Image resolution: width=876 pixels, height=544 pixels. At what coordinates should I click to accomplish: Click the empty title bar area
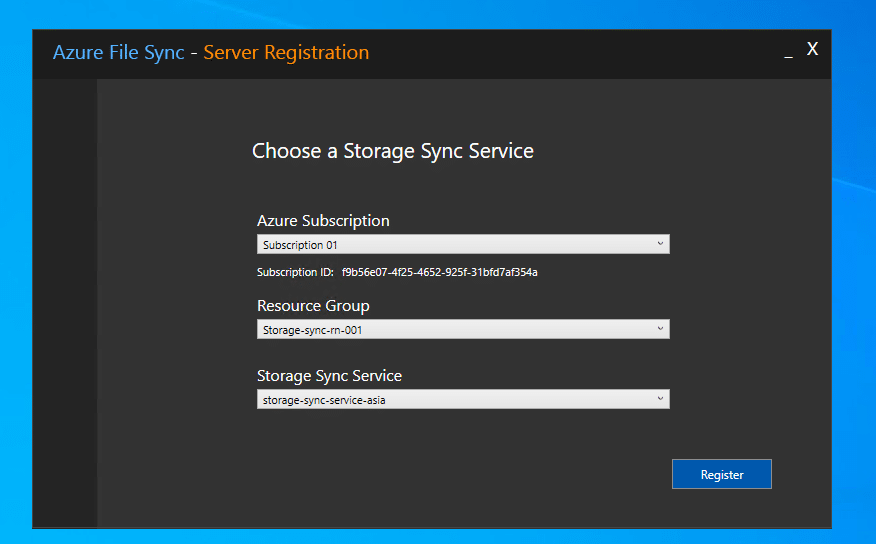click(570, 53)
